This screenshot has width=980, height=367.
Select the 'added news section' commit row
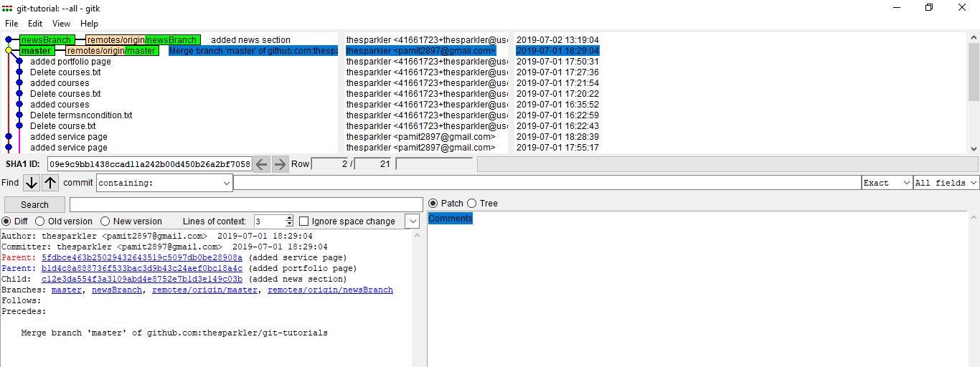(250, 40)
